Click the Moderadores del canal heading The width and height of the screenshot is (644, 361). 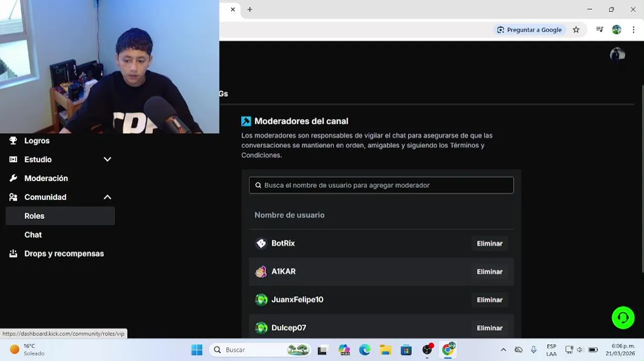pyautogui.click(x=301, y=121)
